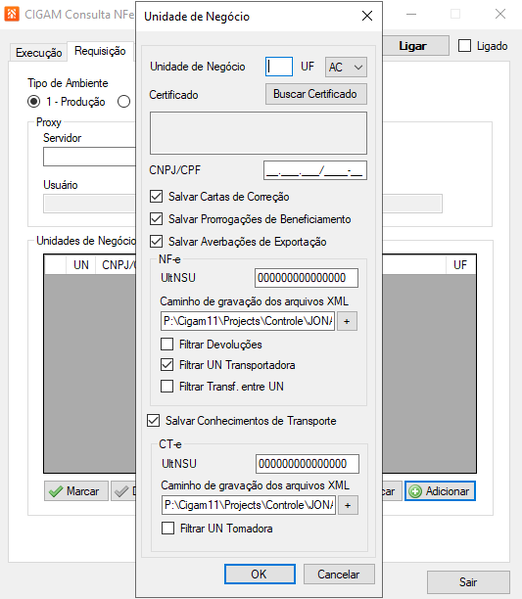Click the green plus icon on Adicionar

tap(415, 491)
